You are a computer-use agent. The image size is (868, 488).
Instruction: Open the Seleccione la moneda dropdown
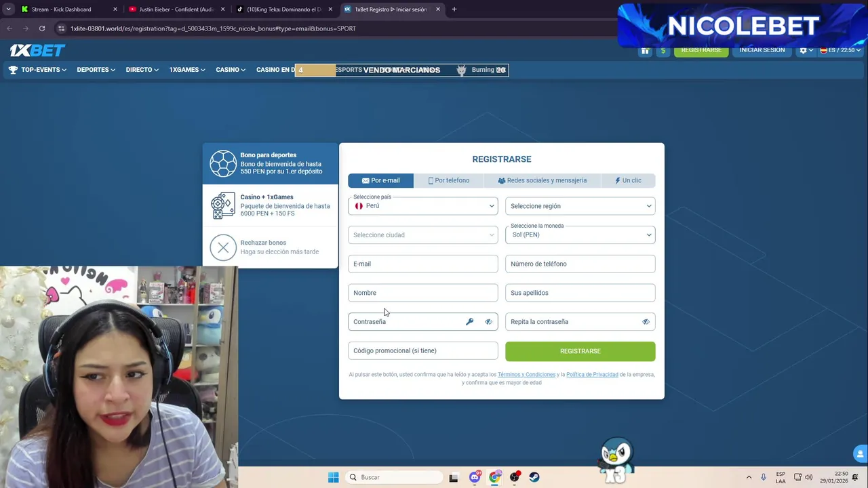(580, 235)
